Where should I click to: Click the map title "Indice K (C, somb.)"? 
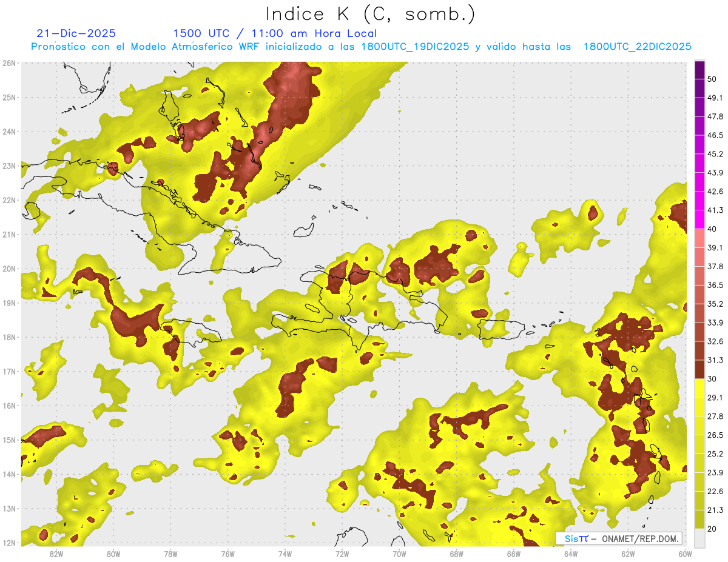tap(371, 13)
